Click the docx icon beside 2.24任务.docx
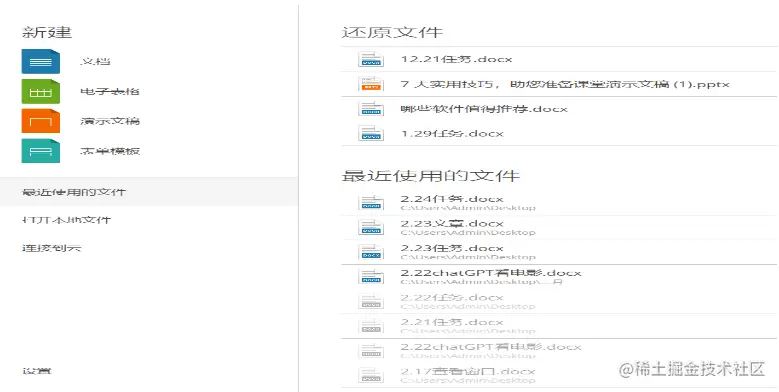 [x=371, y=203]
